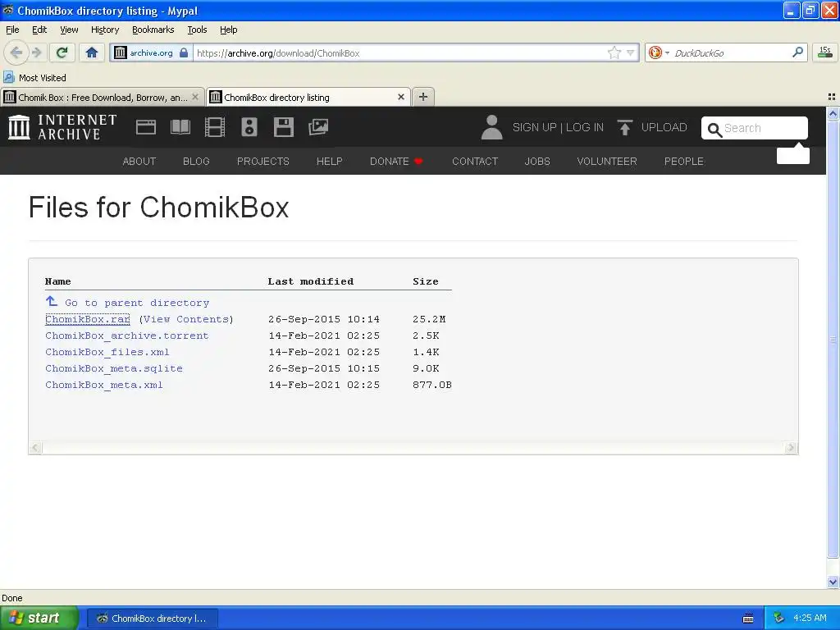840x630 pixels.
Task: Open the View menu
Action: pyautogui.click(x=69, y=30)
